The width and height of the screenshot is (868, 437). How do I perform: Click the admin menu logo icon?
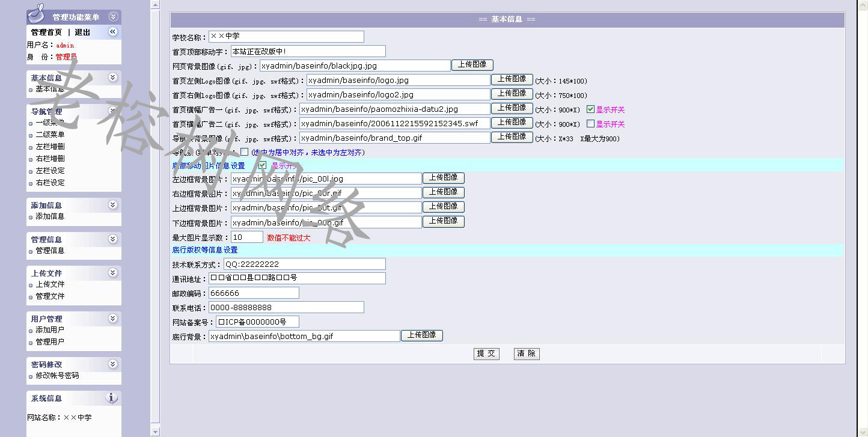coord(36,13)
